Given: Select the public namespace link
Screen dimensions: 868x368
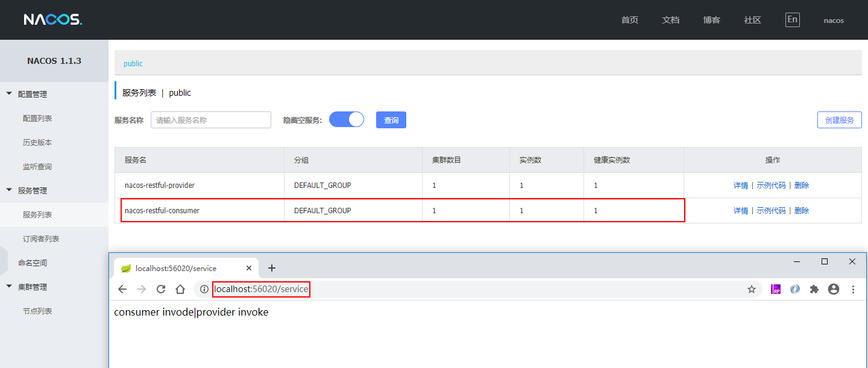Looking at the screenshot, I should pos(133,63).
